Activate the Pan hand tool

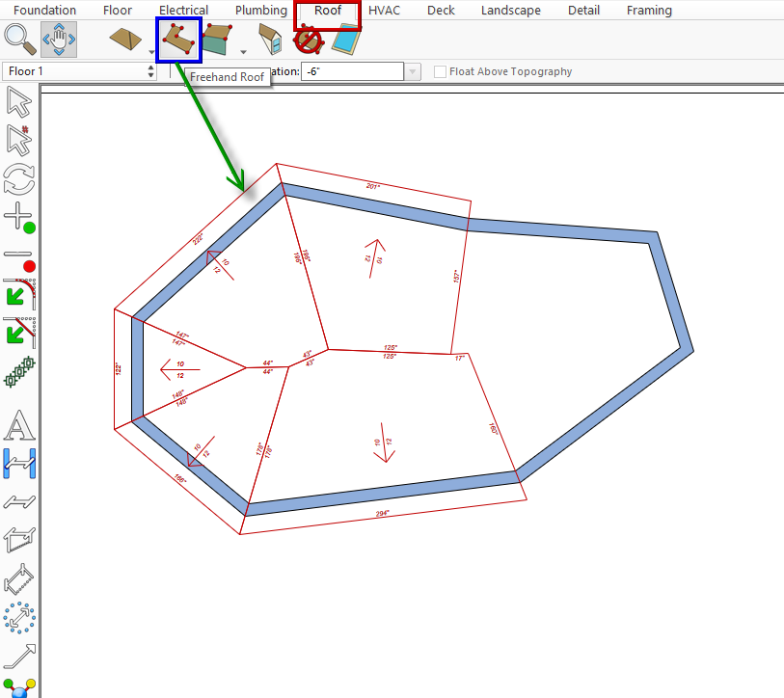click(59, 40)
